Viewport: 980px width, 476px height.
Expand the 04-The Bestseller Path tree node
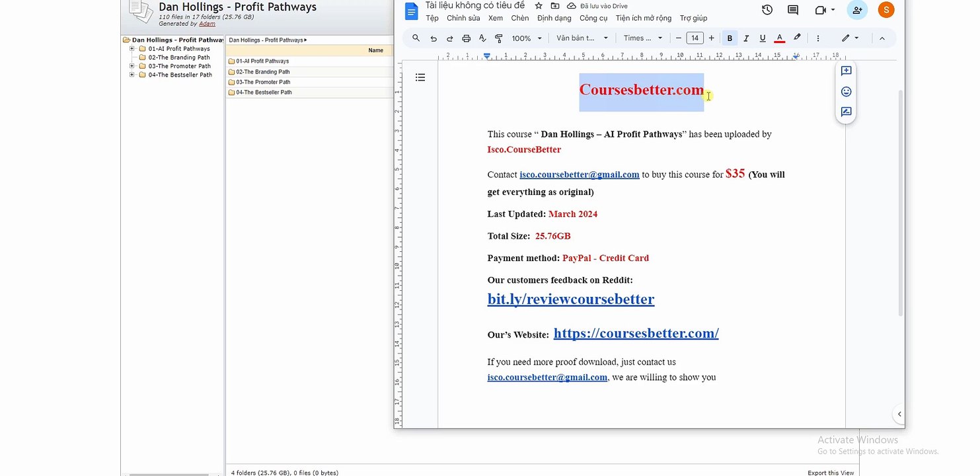click(132, 75)
